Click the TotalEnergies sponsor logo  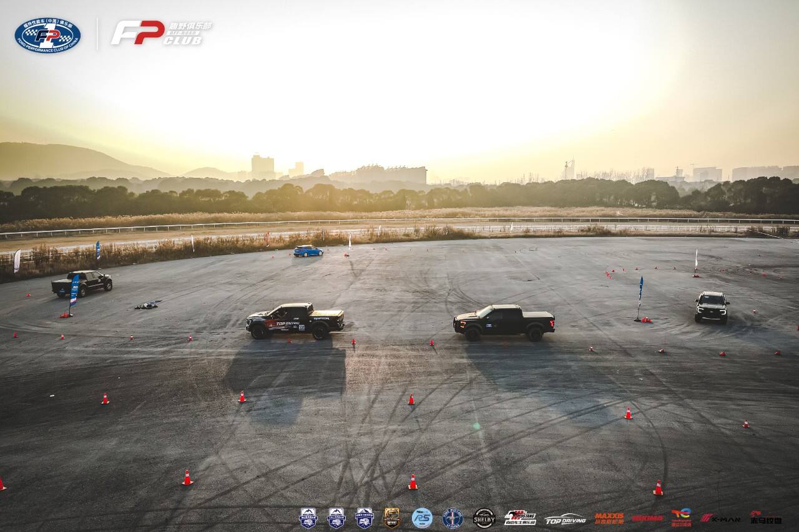(x=681, y=518)
